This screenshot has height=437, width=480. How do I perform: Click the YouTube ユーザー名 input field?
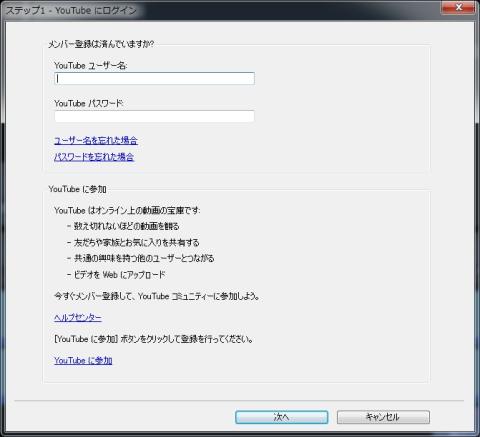coord(154,78)
